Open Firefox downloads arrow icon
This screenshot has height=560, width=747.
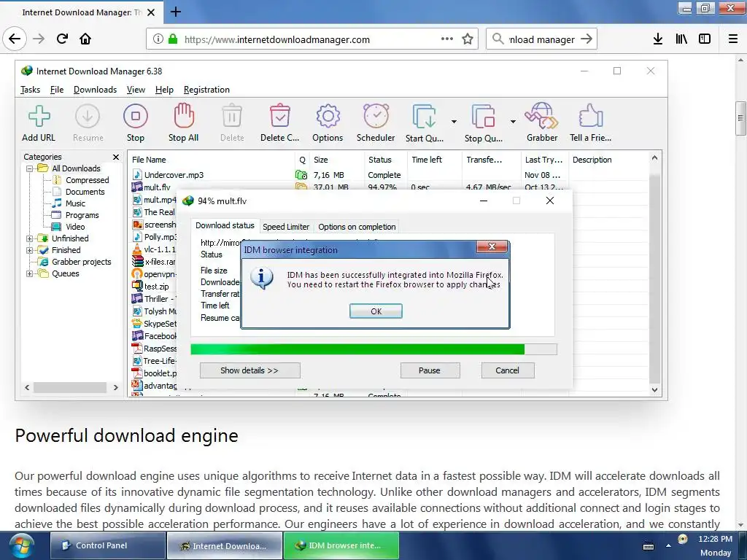(658, 39)
